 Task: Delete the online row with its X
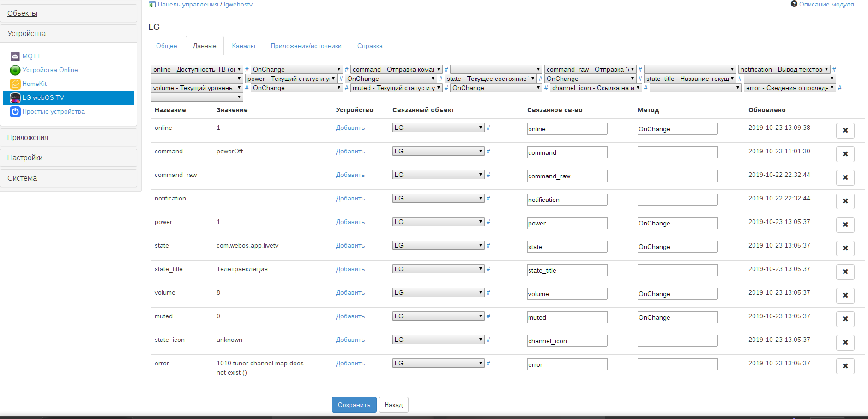[x=845, y=131]
